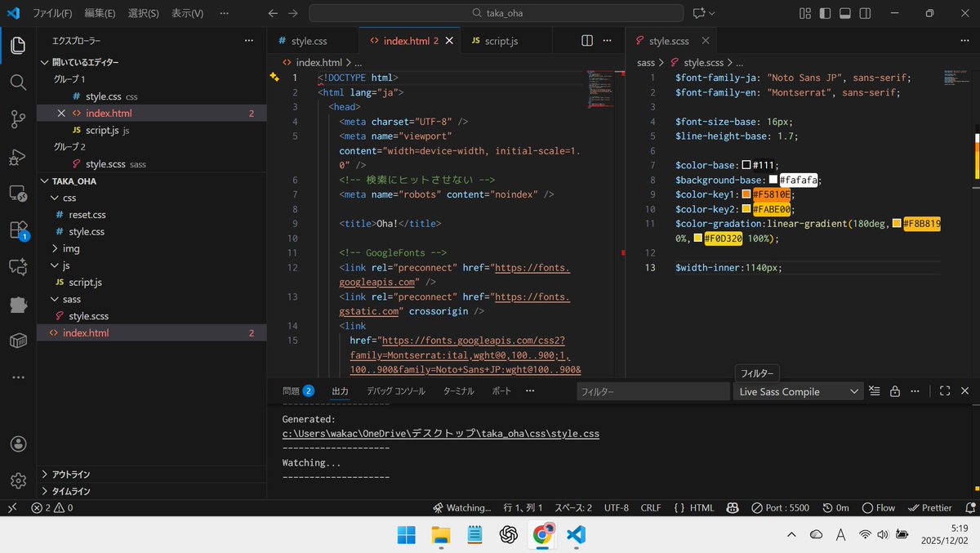980x553 pixels.
Task: Open the Remote Explorer view
Action: [x=18, y=194]
